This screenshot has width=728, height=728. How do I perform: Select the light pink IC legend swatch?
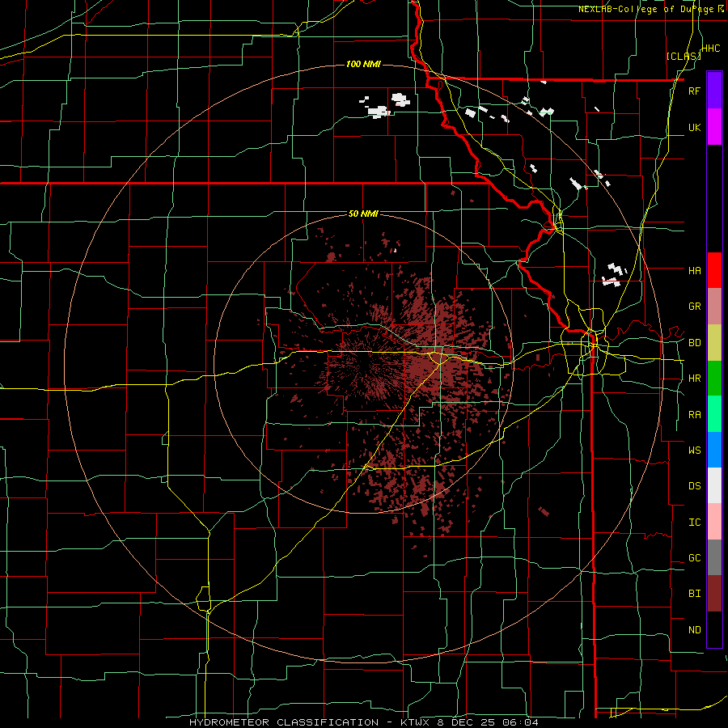pyautogui.click(x=714, y=522)
